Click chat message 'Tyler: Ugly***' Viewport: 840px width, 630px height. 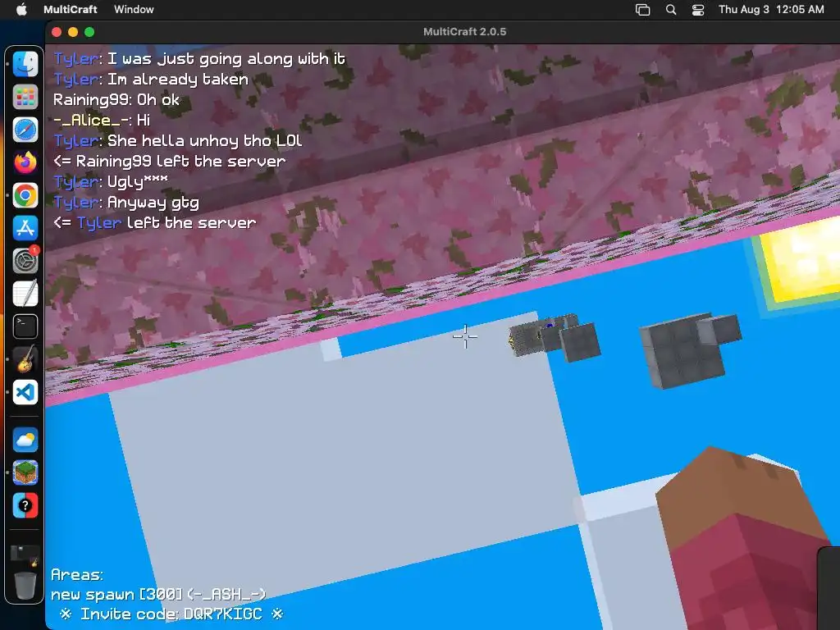pyautogui.click(x=111, y=182)
